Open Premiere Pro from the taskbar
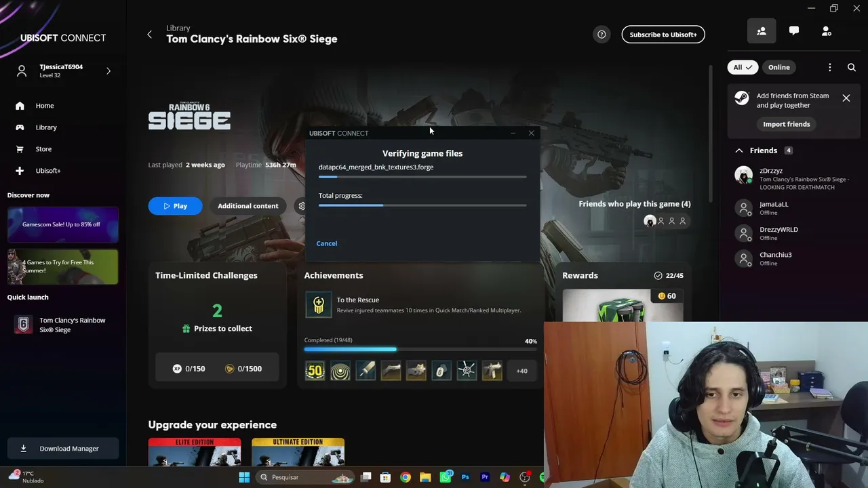This screenshot has width=868, height=488. (x=485, y=477)
